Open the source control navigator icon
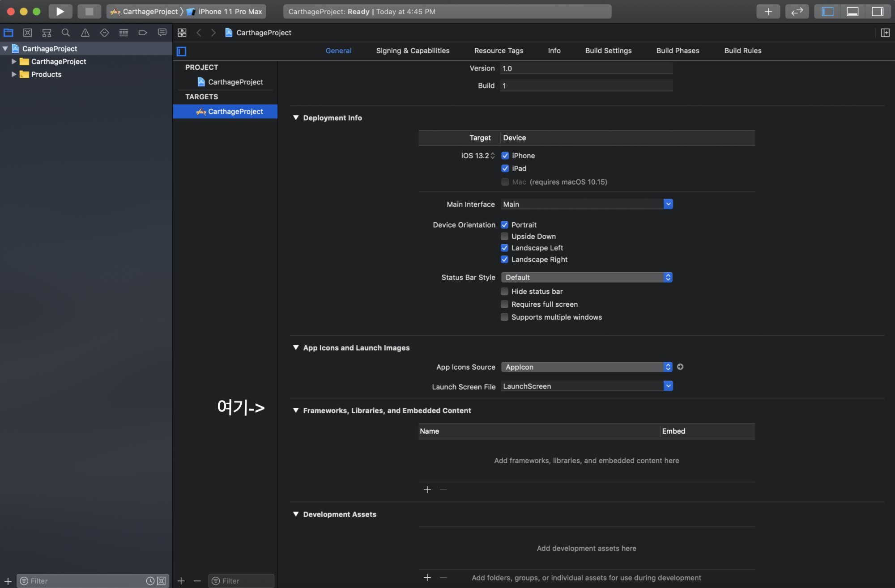This screenshot has height=588, width=895. tap(27, 33)
